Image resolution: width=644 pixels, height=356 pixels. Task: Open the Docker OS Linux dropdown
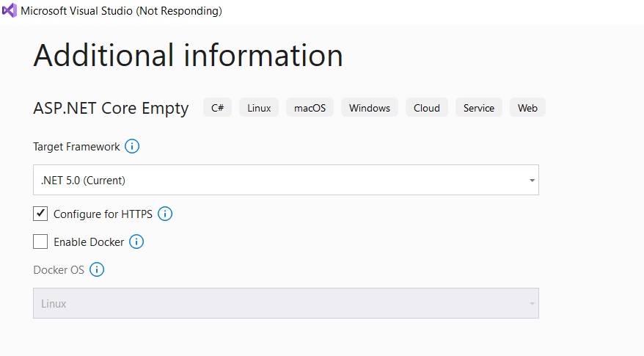pyautogui.click(x=286, y=303)
